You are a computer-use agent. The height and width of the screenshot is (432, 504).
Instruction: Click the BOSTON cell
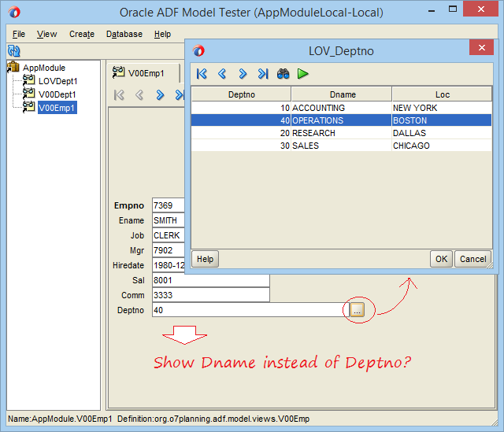point(442,120)
